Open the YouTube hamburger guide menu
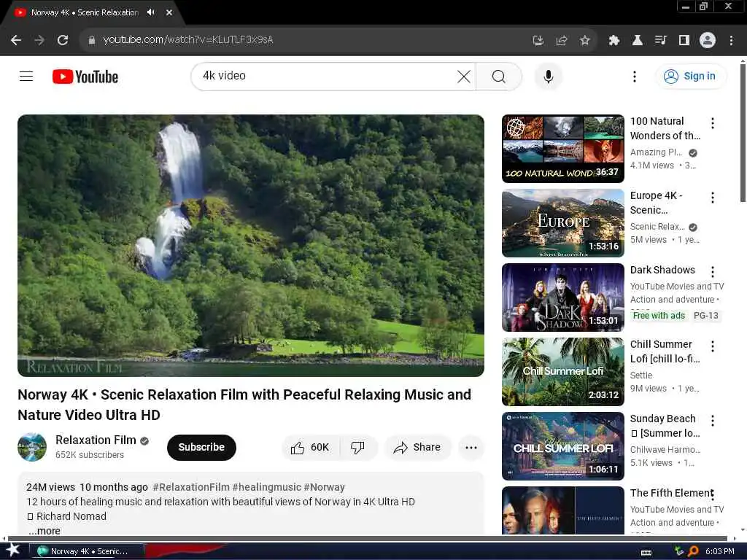The height and width of the screenshot is (560, 747). click(26, 76)
